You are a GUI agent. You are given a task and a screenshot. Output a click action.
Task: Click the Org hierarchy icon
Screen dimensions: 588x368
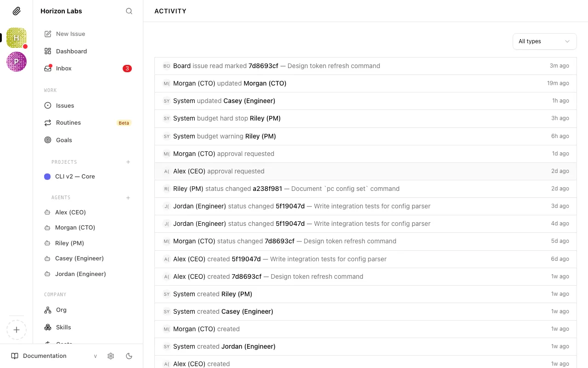[48, 310]
